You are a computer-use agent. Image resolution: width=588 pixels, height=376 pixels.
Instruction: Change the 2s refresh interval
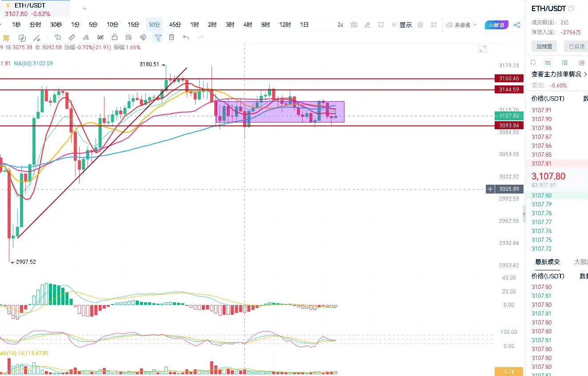click(340, 25)
